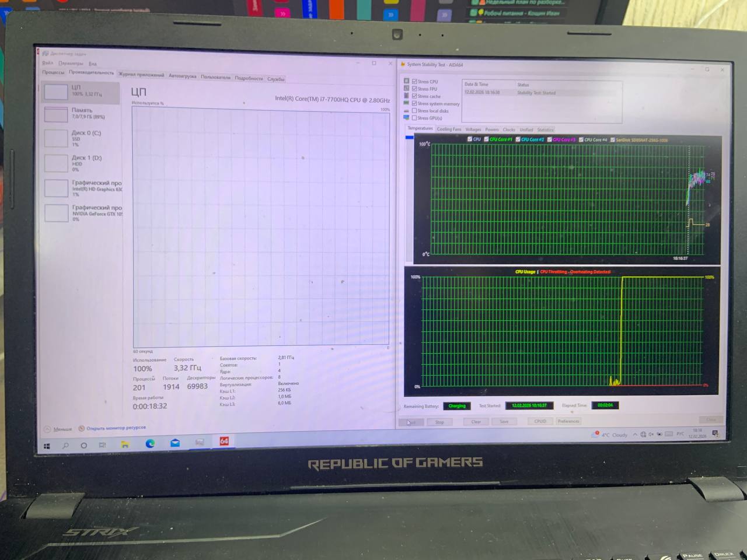747x560 pixels.
Task: Open File Explorer in the taskbar
Action: [125, 444]
